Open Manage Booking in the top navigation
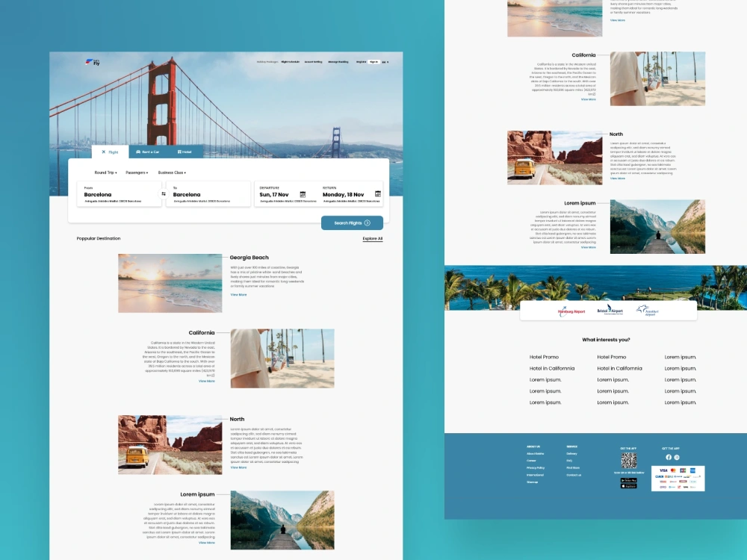 point(338,62)
